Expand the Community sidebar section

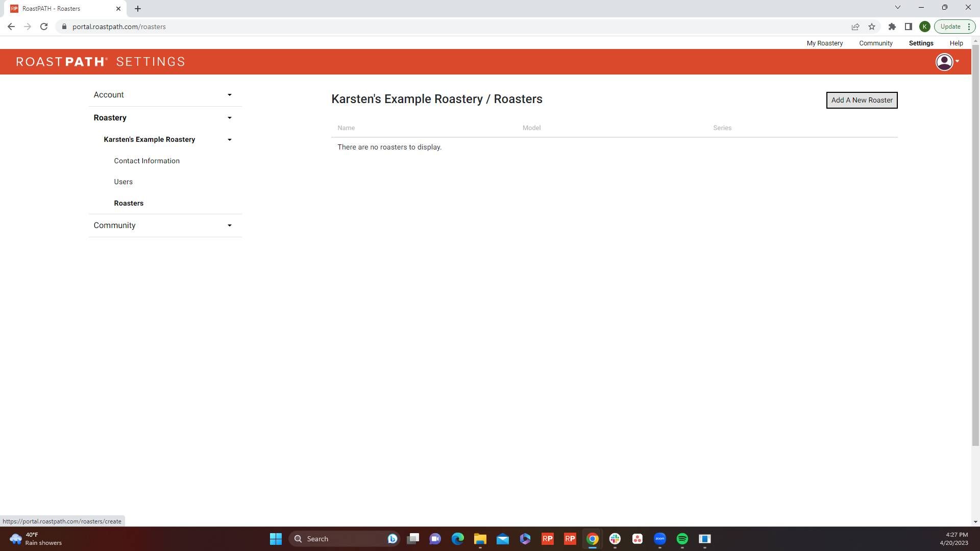pos(165,226)
